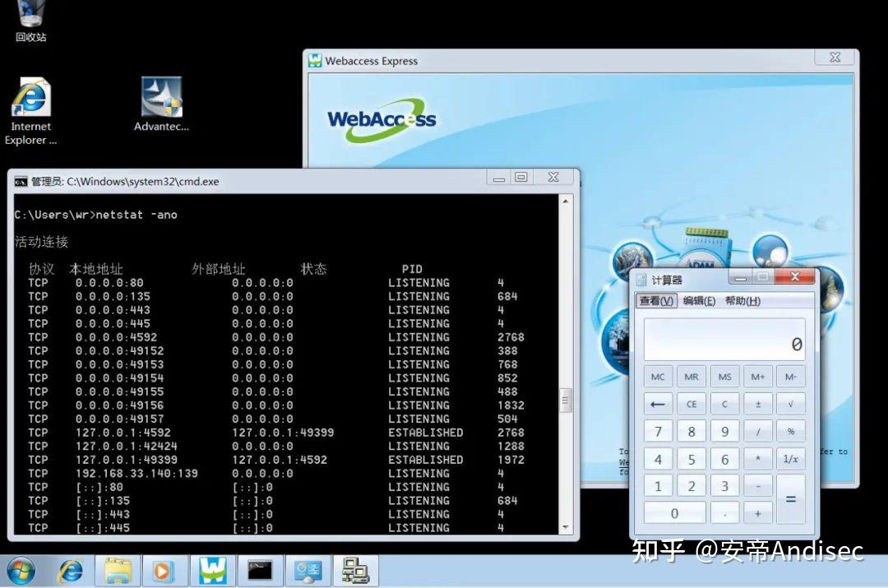This screenshot has height=588, width=888.
Task: Click the text 0.0.0.0:4592 in cmd
Action: [116, 337]
